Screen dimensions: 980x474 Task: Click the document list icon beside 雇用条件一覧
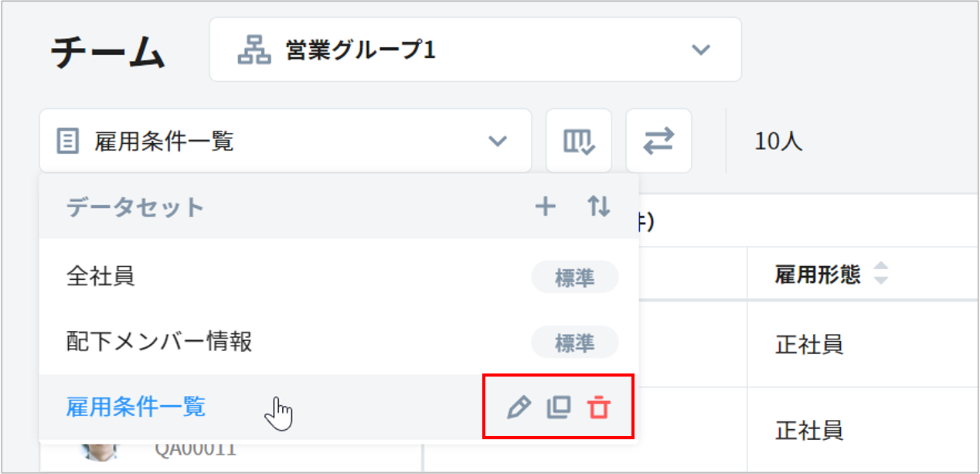pyautogui.click(x=68, y=142)
